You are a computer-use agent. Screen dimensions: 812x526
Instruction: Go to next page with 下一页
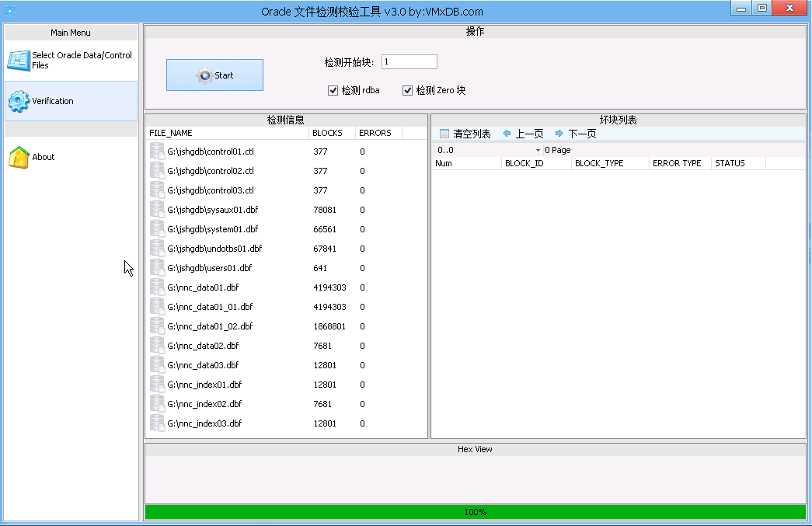tap(575, 134)
